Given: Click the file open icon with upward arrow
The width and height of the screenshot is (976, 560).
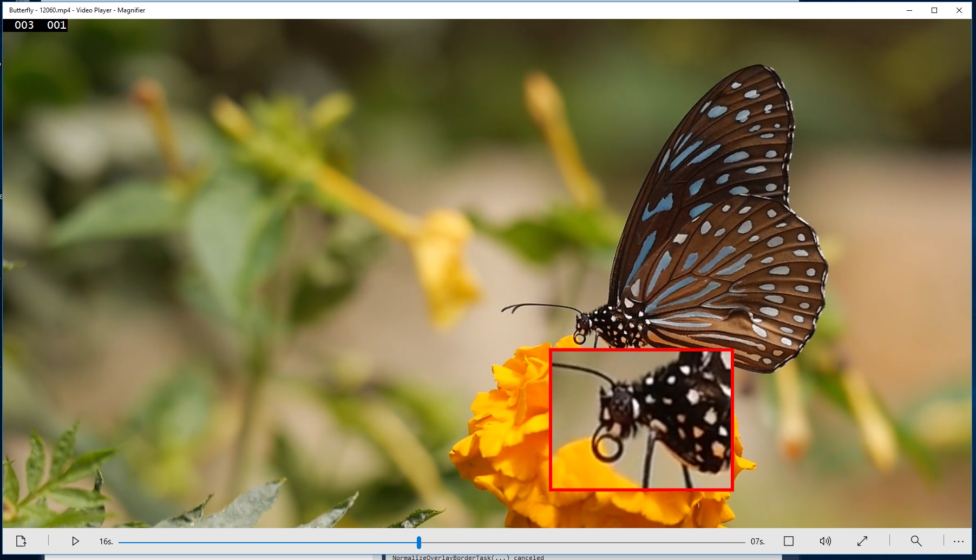Looking at the screenshot, I should pyautogui.click(x=21, y=541).
